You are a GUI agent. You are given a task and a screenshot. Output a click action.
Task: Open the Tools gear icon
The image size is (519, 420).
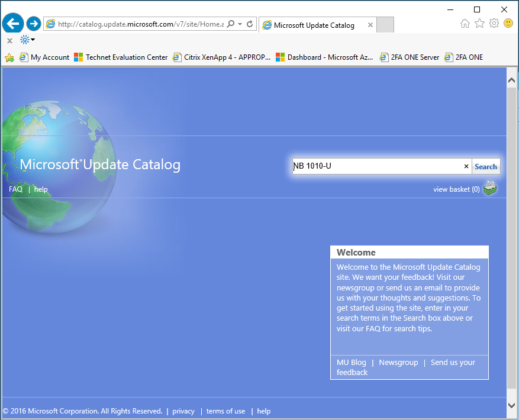tap(494, 23)
